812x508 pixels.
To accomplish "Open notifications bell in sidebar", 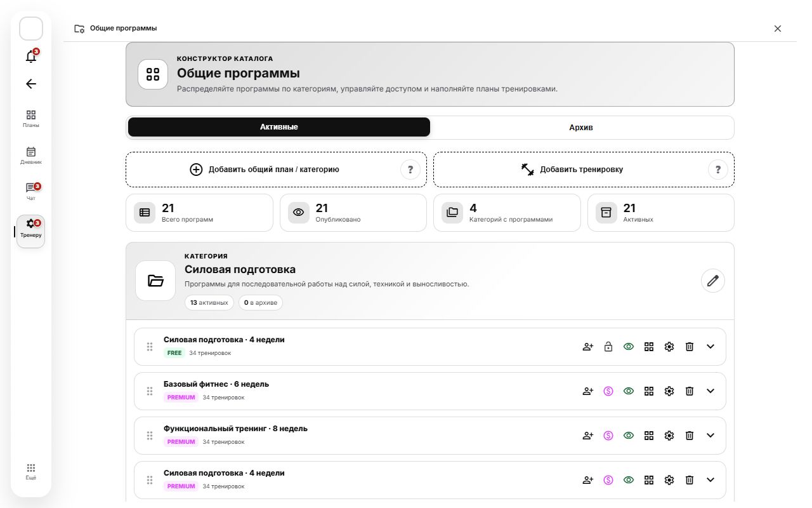I will 31,57.
